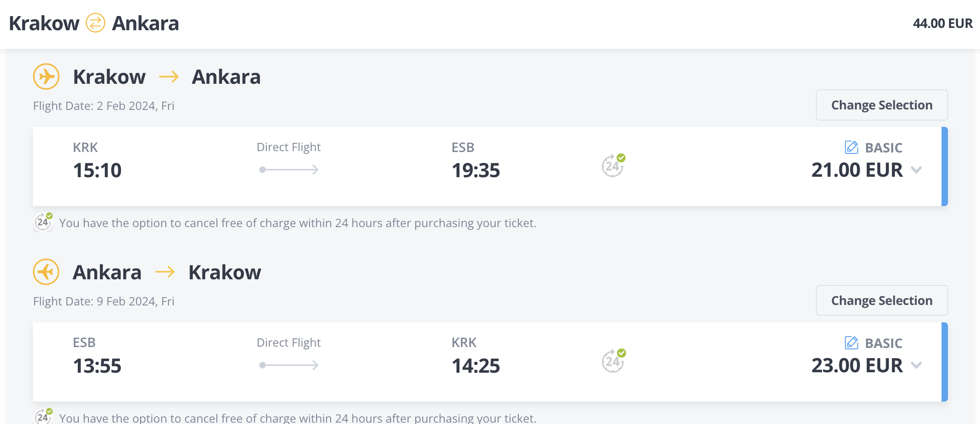The height and width of the screenshot is (424, 980).
Task: Click the departure plane icon for Krakow–Ankara
Action: pos(46,76)
